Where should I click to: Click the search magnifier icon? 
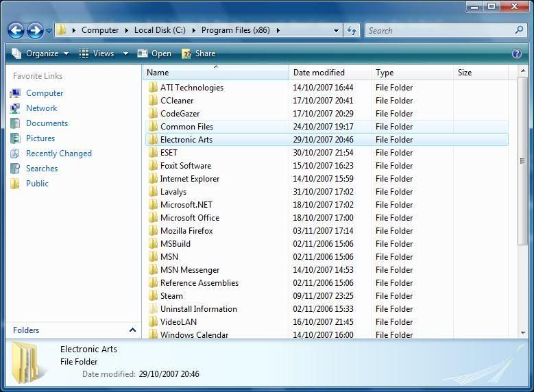click(x=519, y=30)
